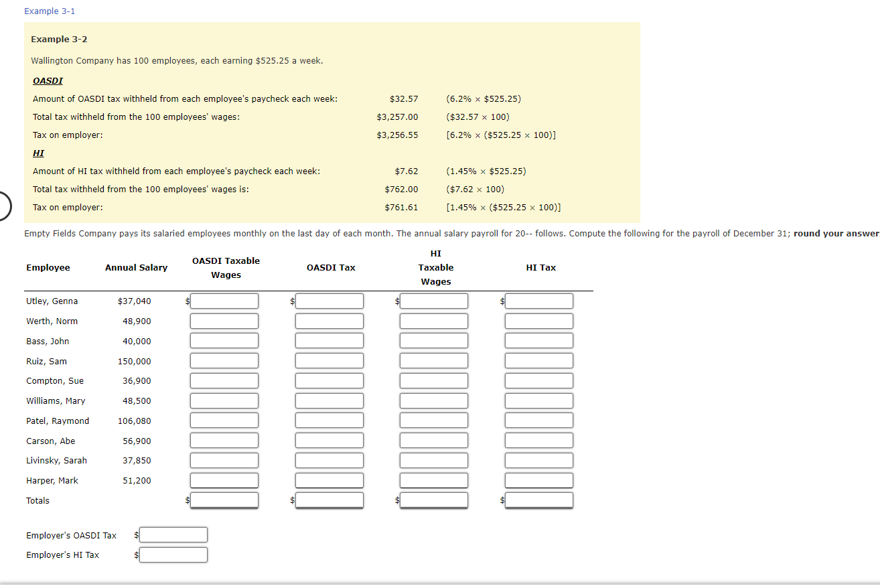Click OASDI Tax field for Patel, Raymond

tap(329, 421)
